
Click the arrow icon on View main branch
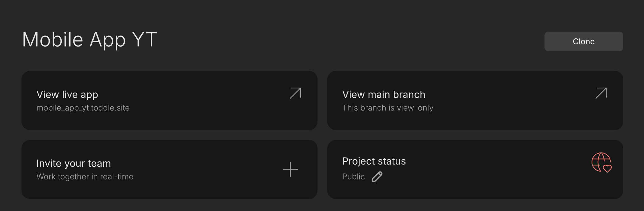(601, 93)
